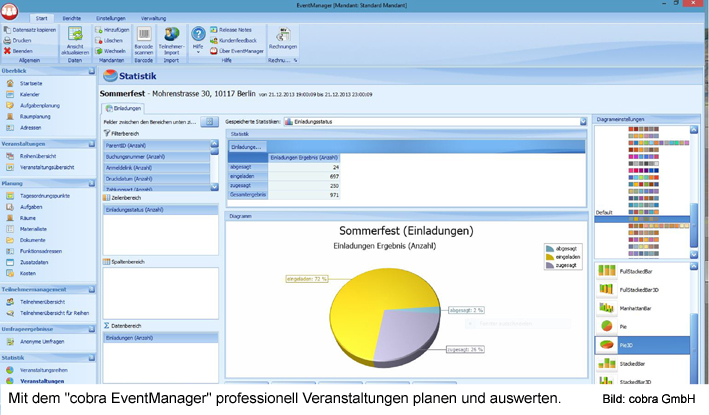The image size is (709, 415).
Task: Open Kalender in the sidebar
Action: 29,94
